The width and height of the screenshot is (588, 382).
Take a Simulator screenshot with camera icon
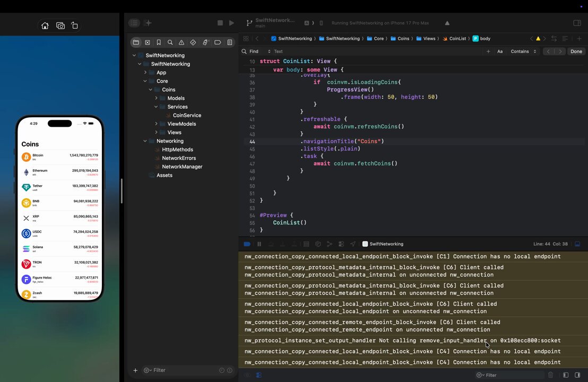pos(60,25)
